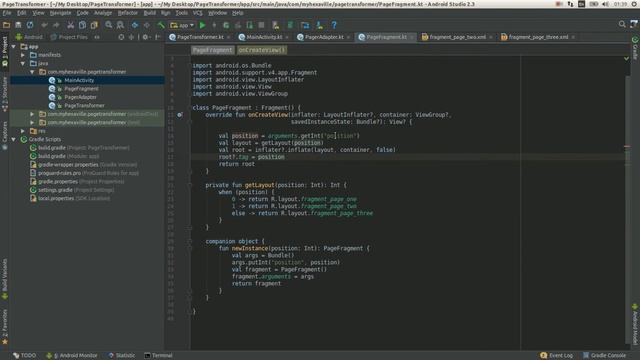
Task: Select the Project Files view tab
Action: click(69, 37)
